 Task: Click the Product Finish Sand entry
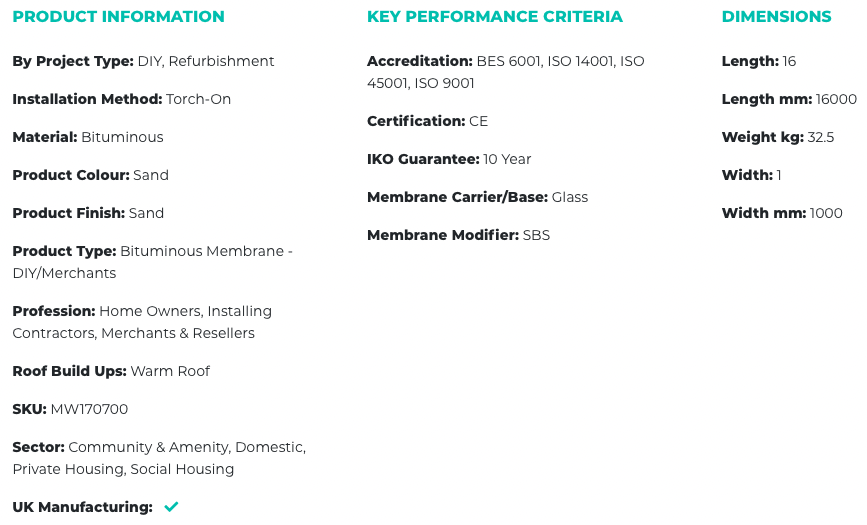(x=88, y=214)
